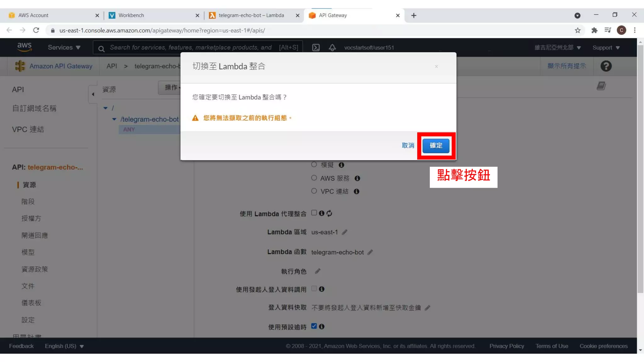Open 設定 section in sidebar

pos(28,320)
